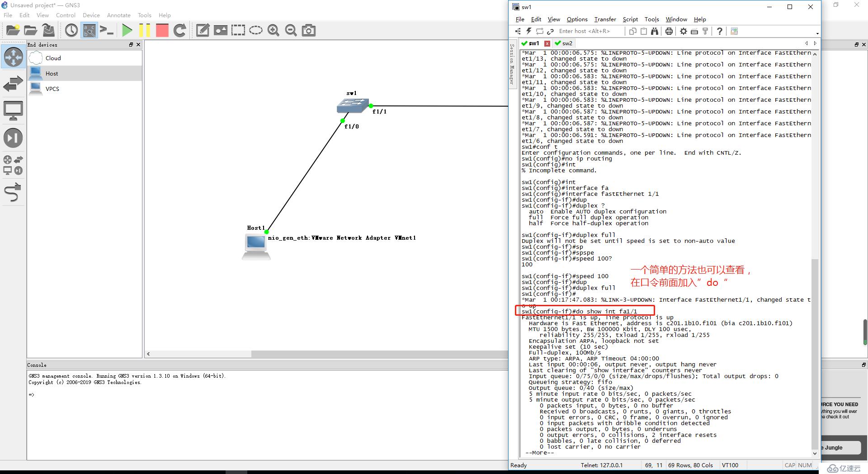Click the Print icon in terminal toolbar
868x474 pixels.
669,31
